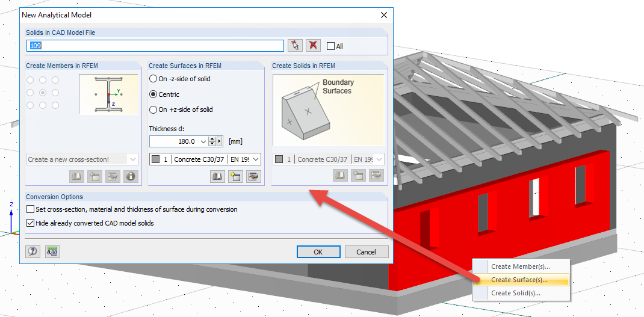The width and height of the screenshot is (644, 317).
Task: Click the Create Solids material color swatch
Action: tap(279, 159)
